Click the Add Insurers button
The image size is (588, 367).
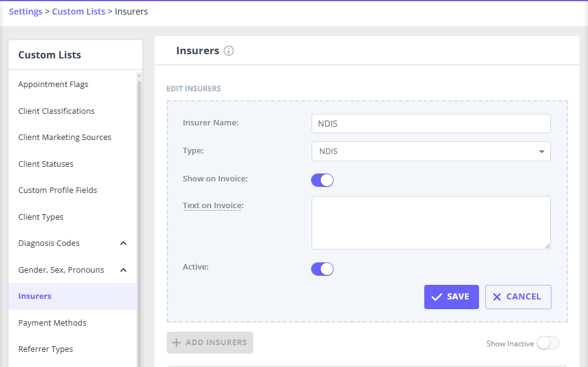pos(210,343)
